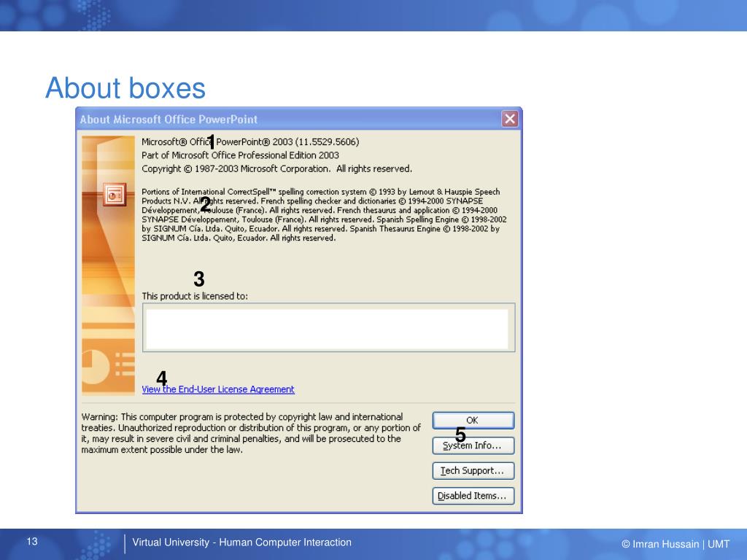Click 'Virtual University - Human Computer Interaction' footer
Viewport: 747px width, 560px height.
click(241, 542)
